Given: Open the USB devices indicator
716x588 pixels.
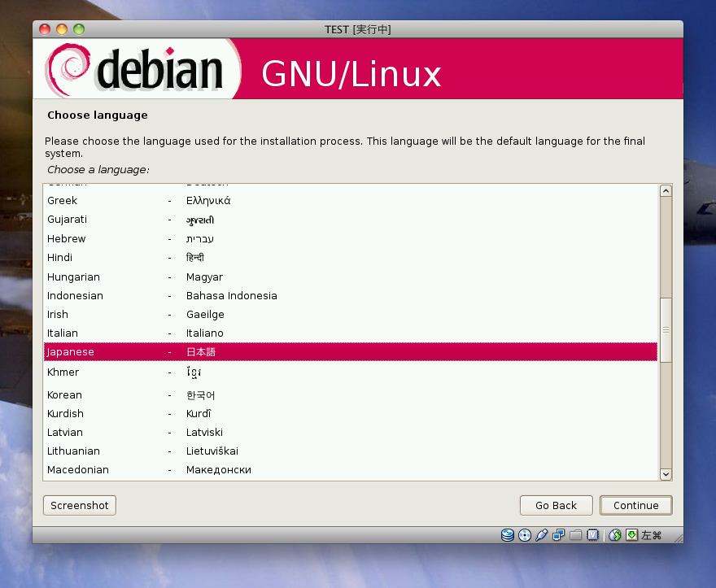Looking at the screenshot, I should point(541,535).
